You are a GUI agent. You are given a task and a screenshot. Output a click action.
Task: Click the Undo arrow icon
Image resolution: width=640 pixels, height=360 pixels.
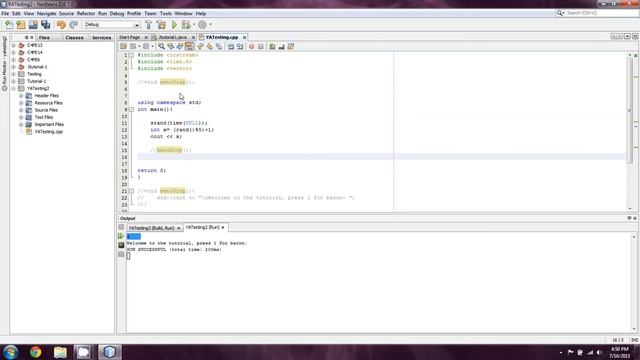[x=61, y=25]
